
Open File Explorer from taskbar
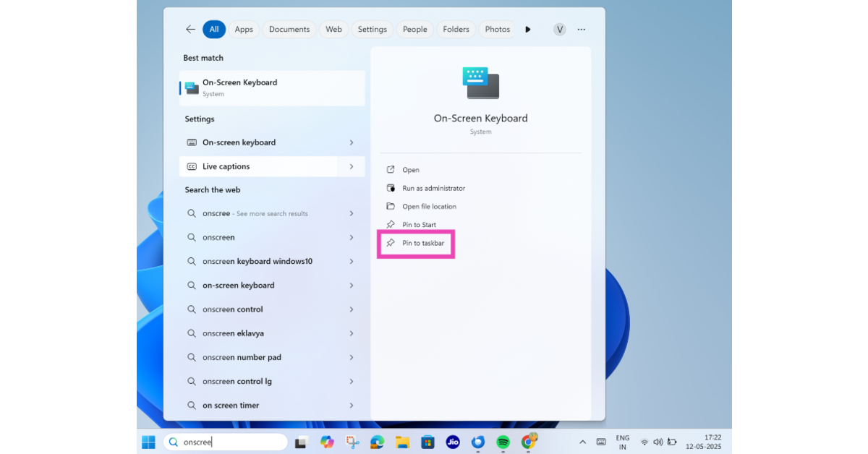coord(402,442)
